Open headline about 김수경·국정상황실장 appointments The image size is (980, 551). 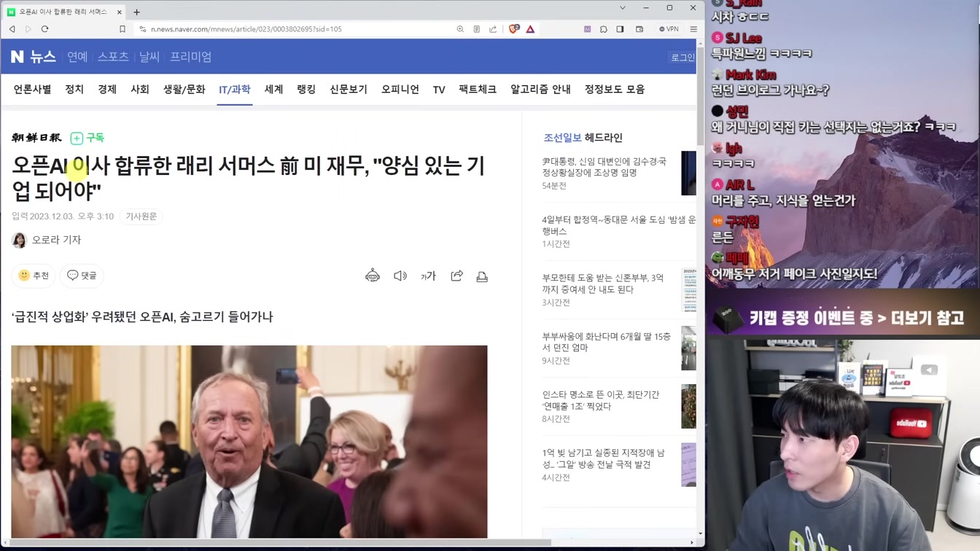pyautogui.click(x=604, y=167)
